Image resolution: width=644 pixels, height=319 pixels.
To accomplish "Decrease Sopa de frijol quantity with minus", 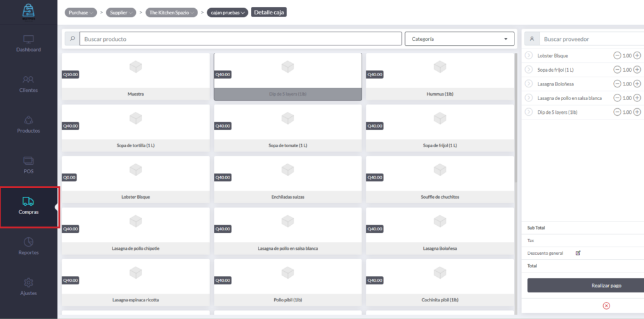I will tap(617, 70).
